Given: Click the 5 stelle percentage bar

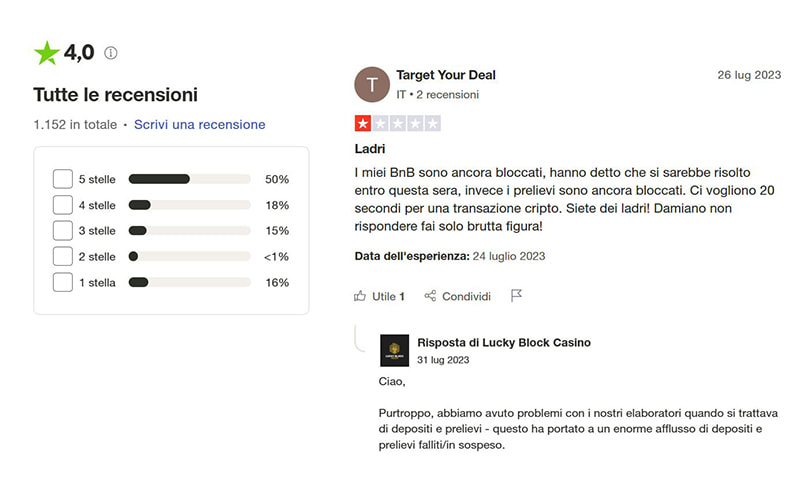Looking at the screenshot, I should click(190, 179).
